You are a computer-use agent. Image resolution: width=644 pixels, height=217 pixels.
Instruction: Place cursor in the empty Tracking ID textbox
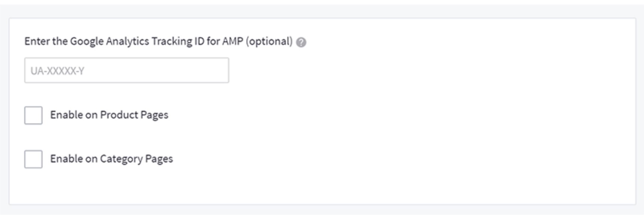coord(127,70)
